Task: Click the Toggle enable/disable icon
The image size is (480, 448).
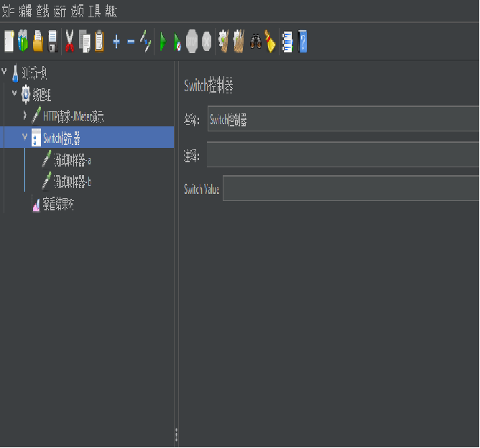Action: [x=146, y=42]
